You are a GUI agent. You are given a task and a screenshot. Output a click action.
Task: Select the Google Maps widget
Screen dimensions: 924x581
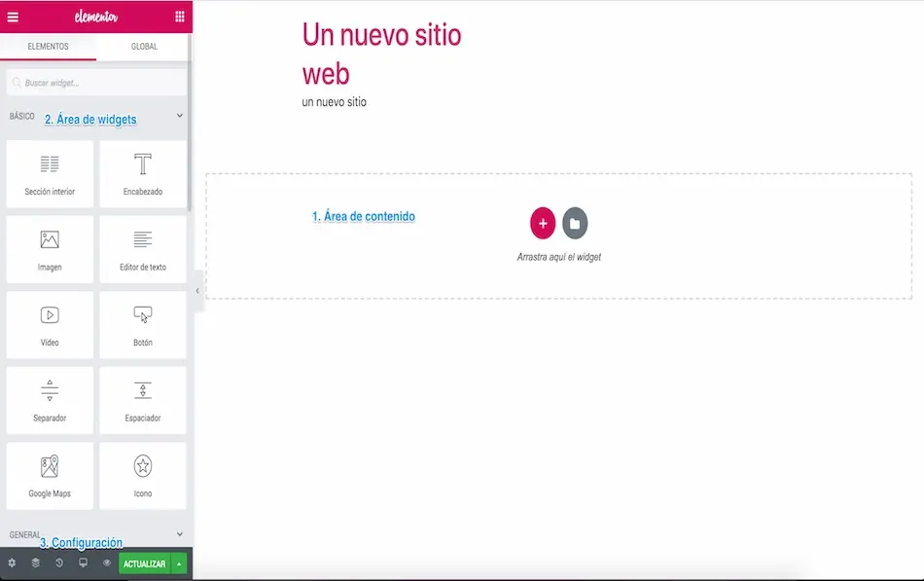50,476
